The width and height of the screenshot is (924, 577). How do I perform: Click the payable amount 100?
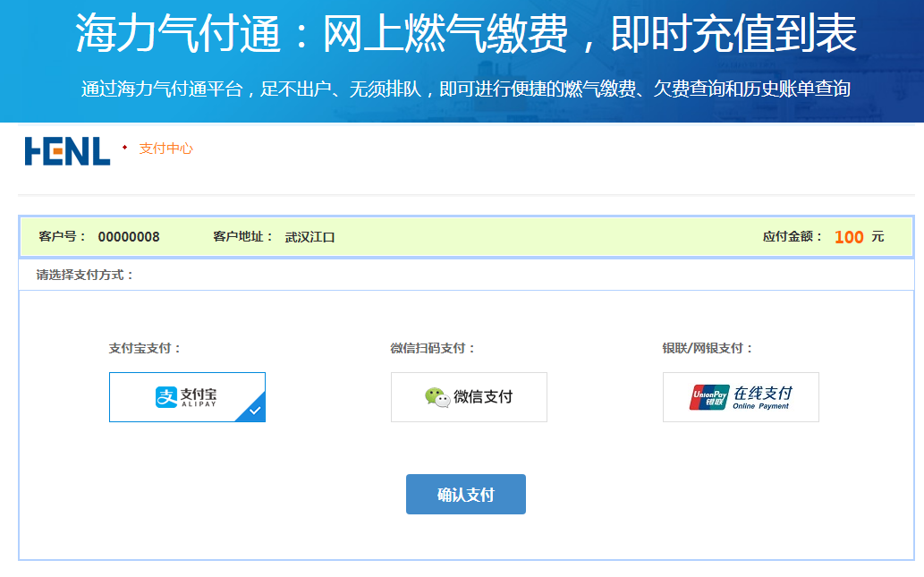tap(849, 237)
